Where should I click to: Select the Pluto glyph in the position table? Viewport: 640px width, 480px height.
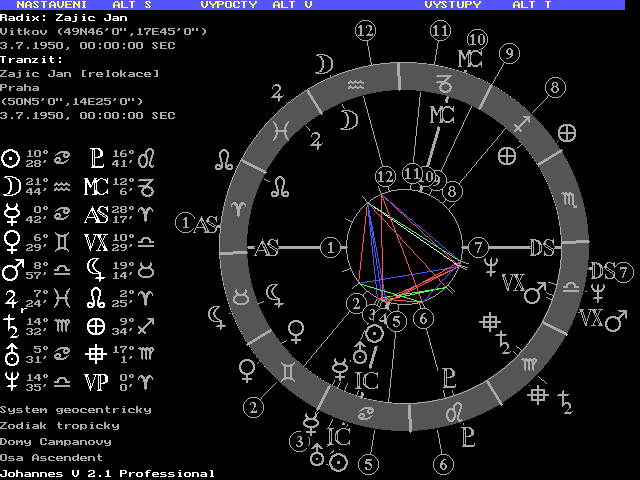pos(97,157)
